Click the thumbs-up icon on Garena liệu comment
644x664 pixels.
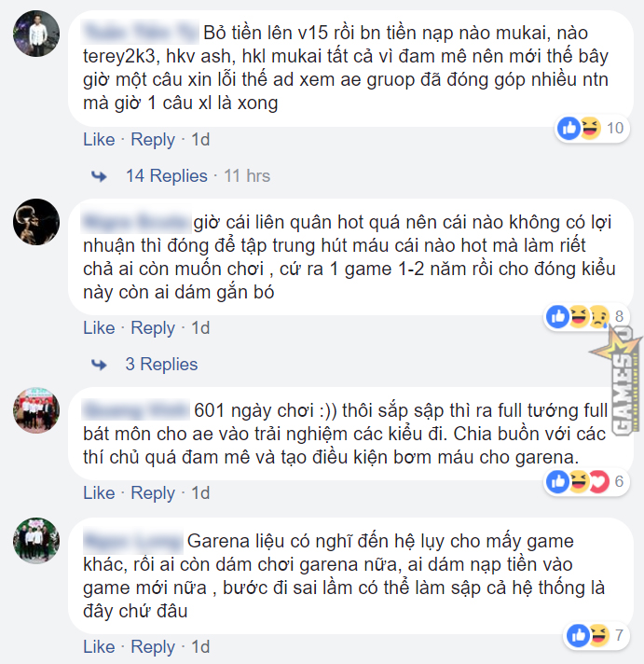point(578,635)
